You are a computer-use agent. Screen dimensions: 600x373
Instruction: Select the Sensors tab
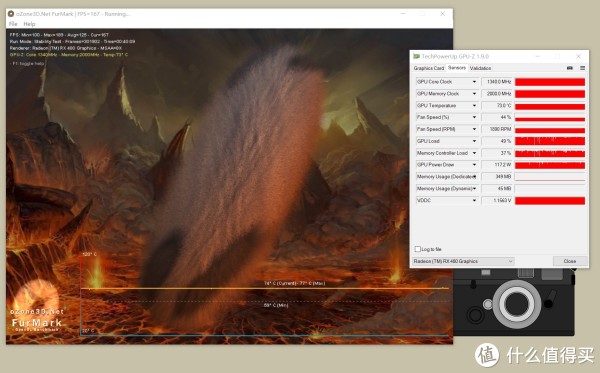[x=457, y=68]
